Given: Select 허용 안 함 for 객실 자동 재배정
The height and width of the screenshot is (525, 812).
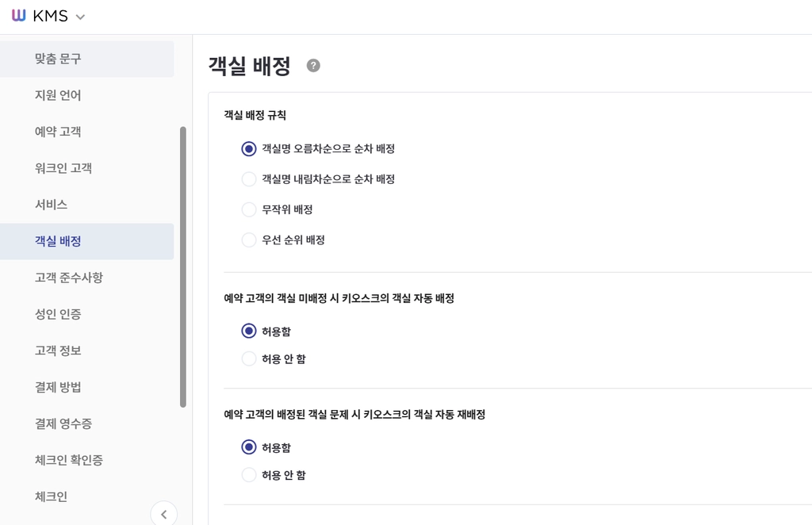Looking at the screenshot, I should [248, 475].
